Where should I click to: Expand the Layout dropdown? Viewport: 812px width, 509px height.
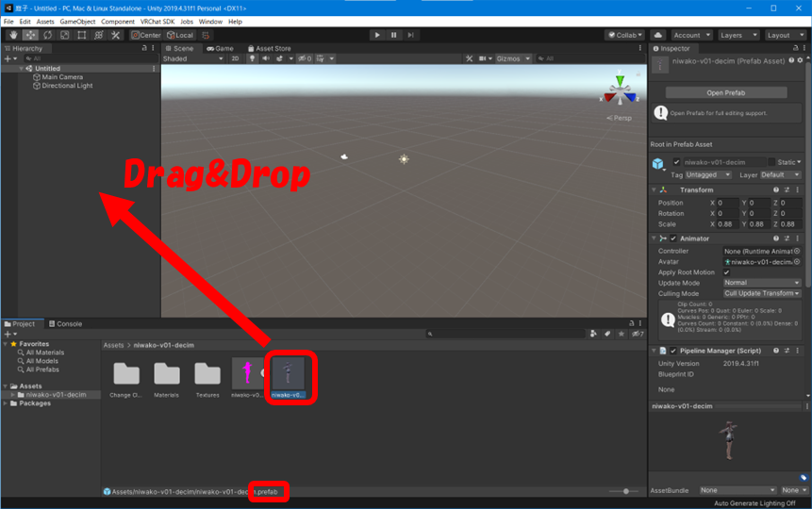pos(785,35)
